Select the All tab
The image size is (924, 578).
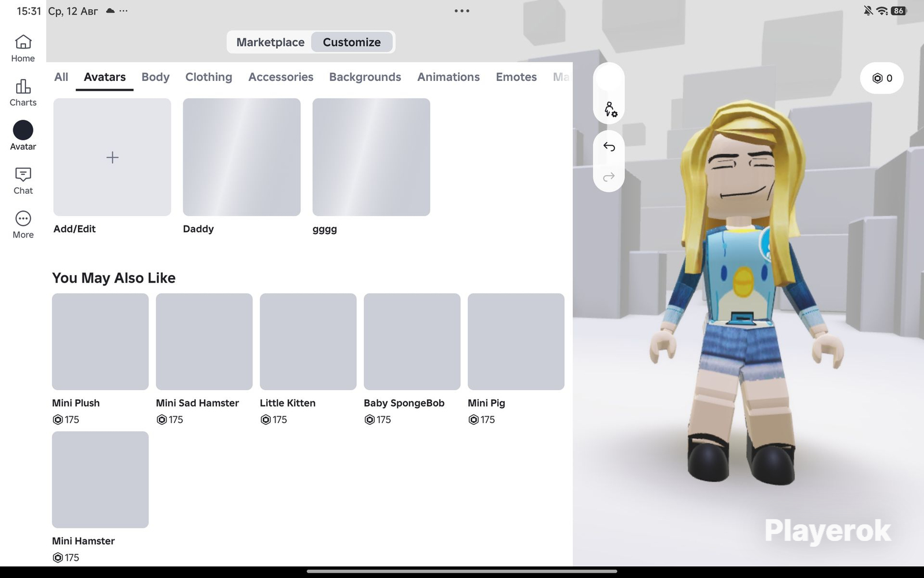tap(61, 77)
